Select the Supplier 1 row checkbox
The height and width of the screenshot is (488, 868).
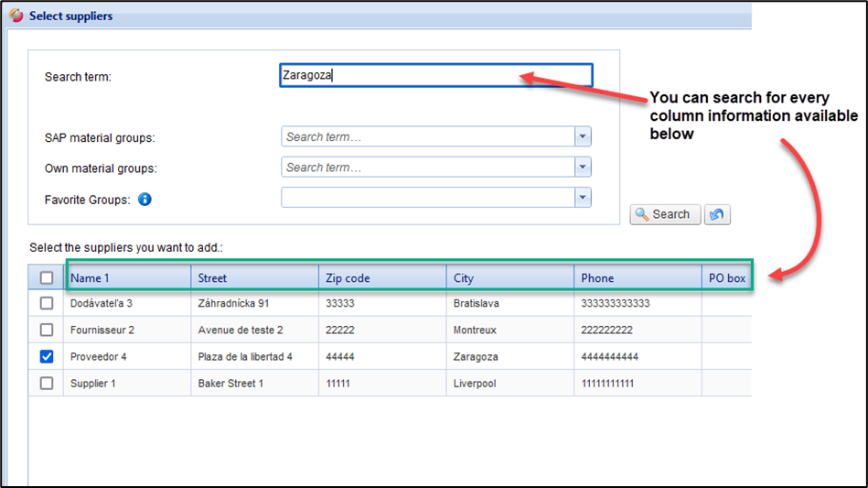(47, 384)
